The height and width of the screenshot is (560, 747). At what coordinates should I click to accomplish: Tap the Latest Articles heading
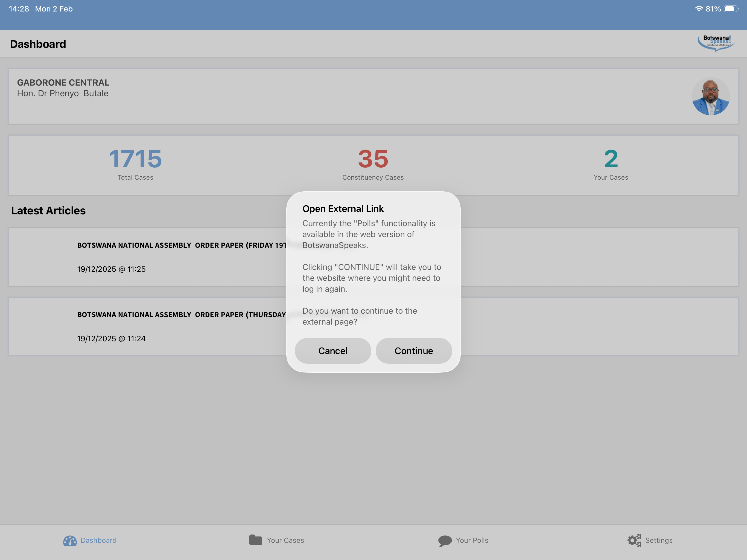48,211
